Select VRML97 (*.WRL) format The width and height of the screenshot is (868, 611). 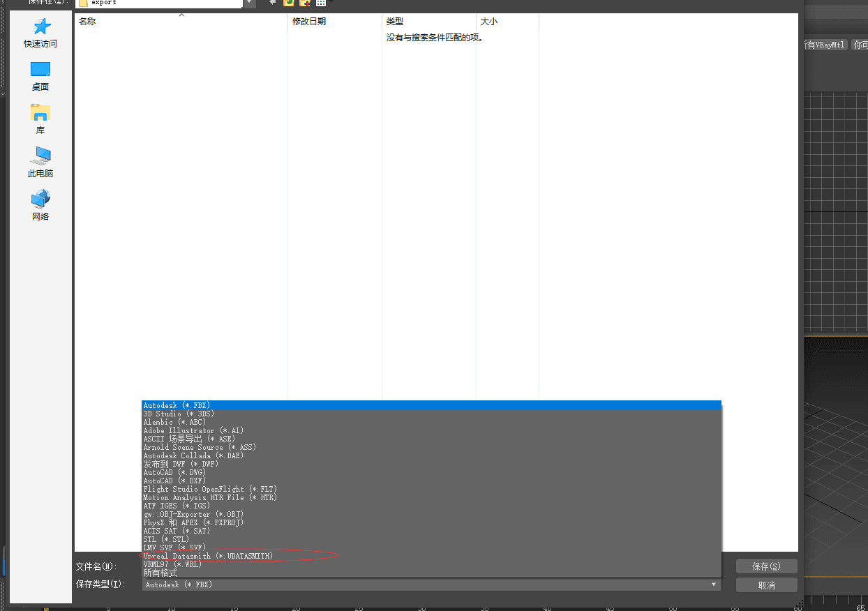click(x=431, y=564)
